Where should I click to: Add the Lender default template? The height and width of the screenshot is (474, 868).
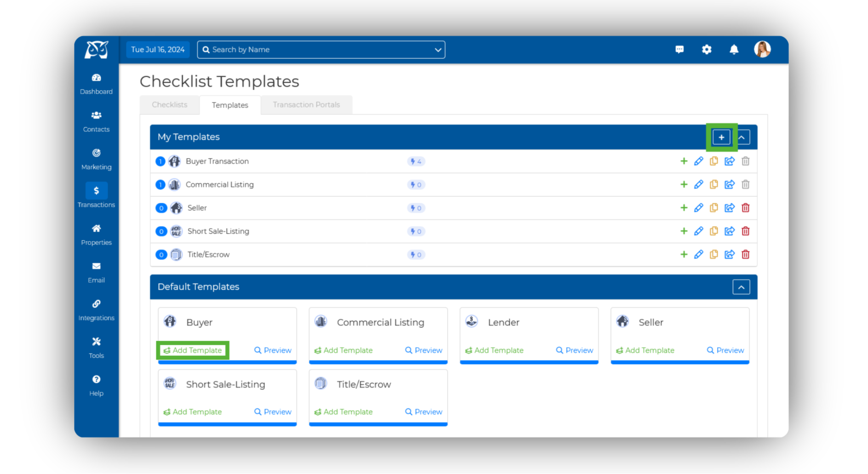point(494,350)
